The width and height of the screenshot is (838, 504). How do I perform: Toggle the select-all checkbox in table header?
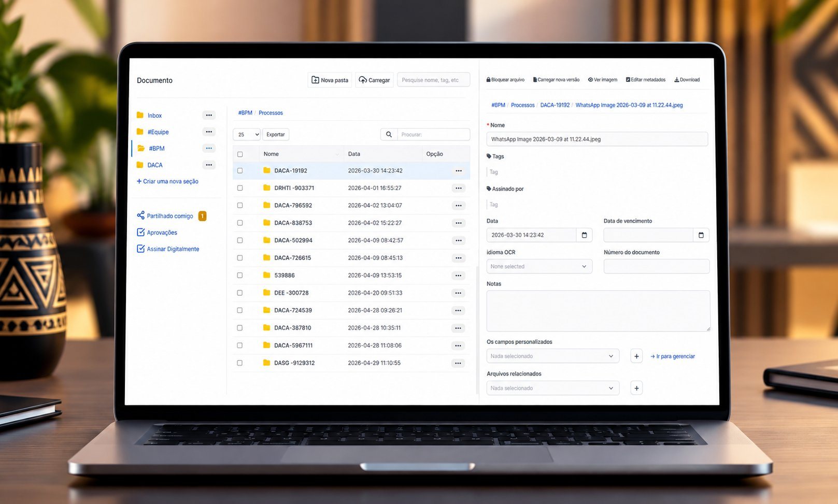(240, 154)
